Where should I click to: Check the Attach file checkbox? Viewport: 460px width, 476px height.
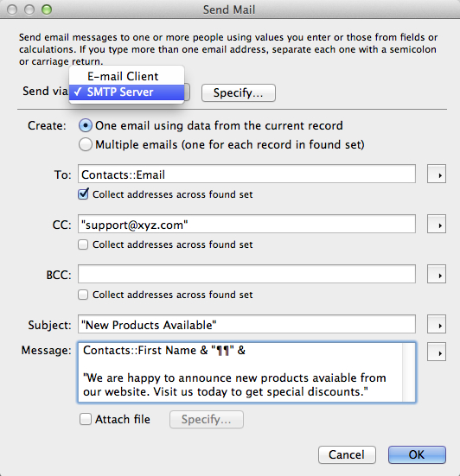[x=86, y=419]
